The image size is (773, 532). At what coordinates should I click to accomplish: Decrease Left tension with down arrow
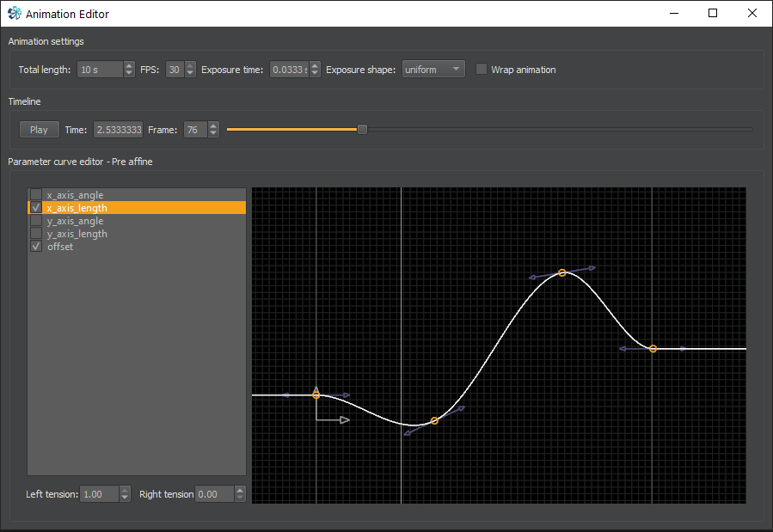125,498
